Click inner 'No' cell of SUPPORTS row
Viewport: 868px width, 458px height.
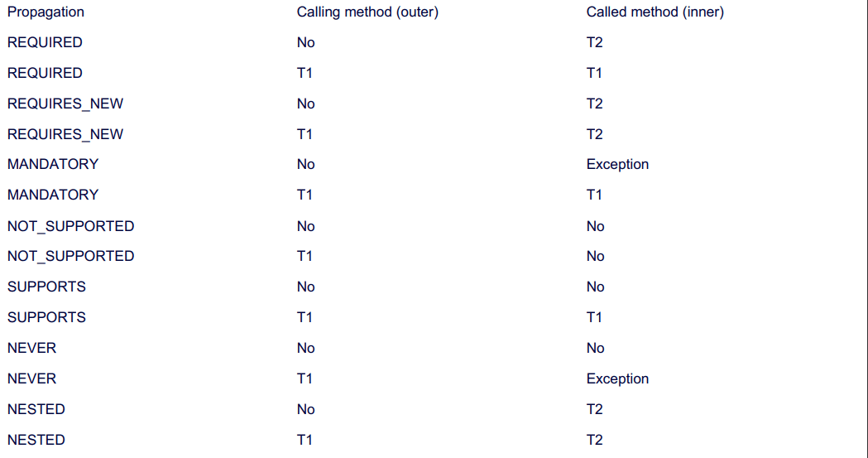point(596,287)
